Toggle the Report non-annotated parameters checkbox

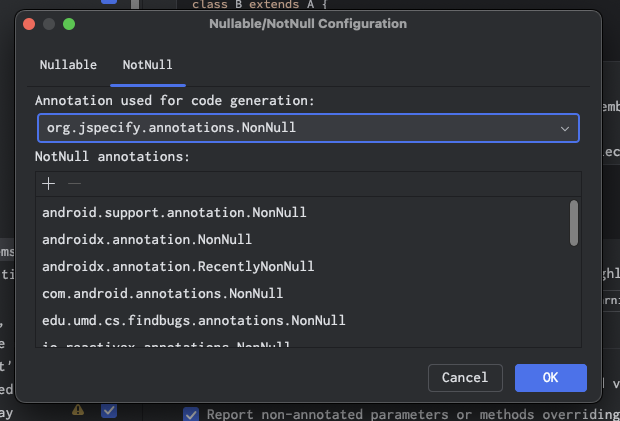191,414
